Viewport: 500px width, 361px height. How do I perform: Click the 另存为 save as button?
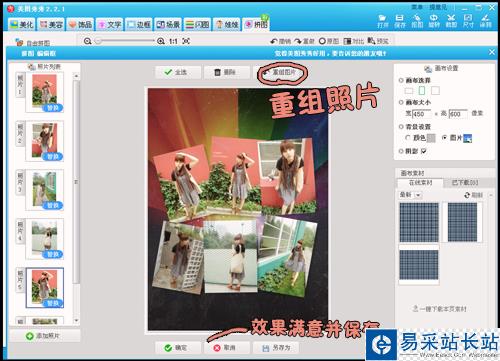click(276, 348)
